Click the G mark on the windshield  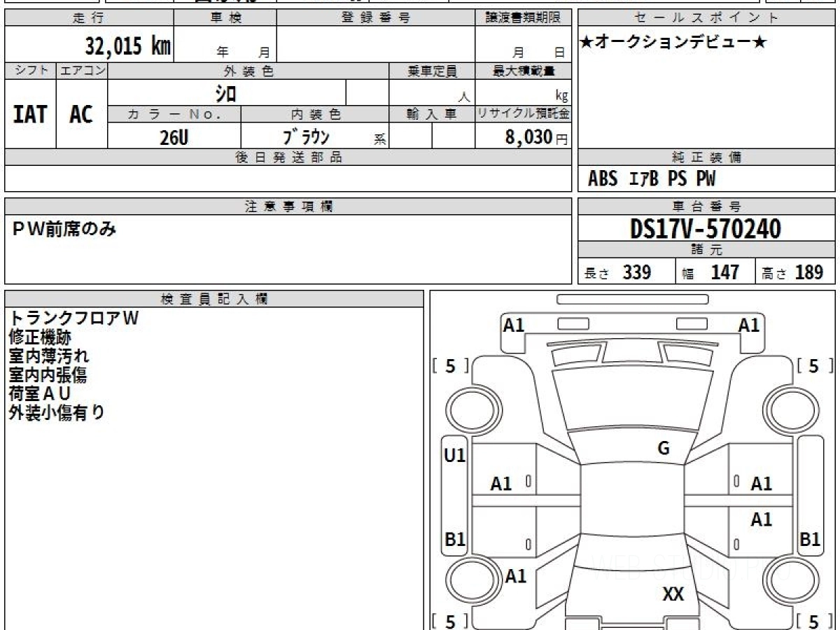point(664,449)
